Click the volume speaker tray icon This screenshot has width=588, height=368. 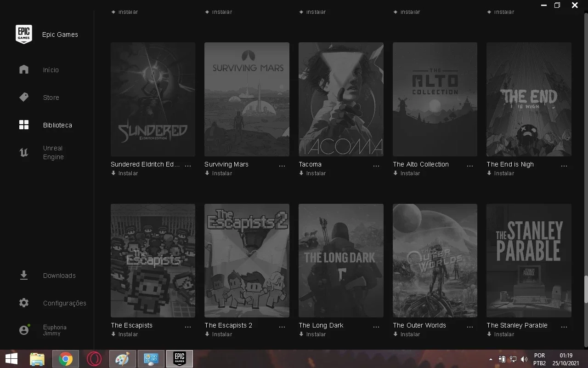tap(524, 359)
